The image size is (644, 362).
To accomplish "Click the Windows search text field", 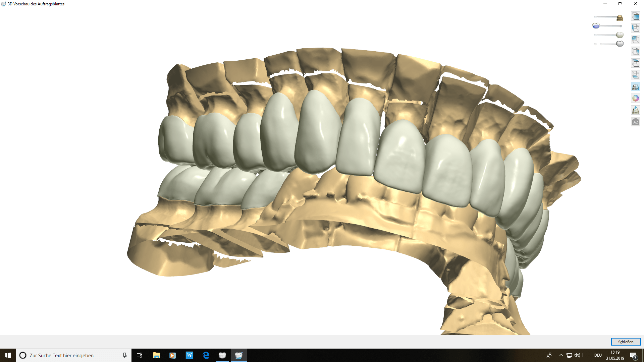I will point(74,355).
